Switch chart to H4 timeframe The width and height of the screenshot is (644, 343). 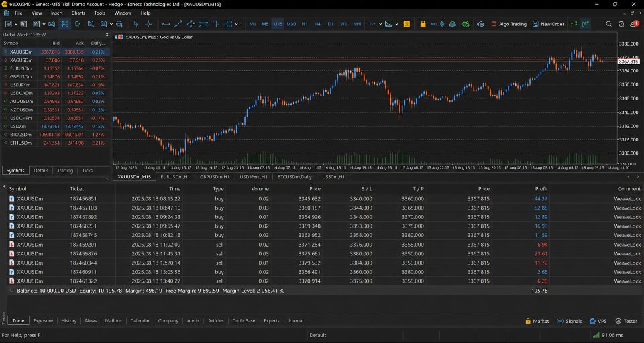(317, 24)
